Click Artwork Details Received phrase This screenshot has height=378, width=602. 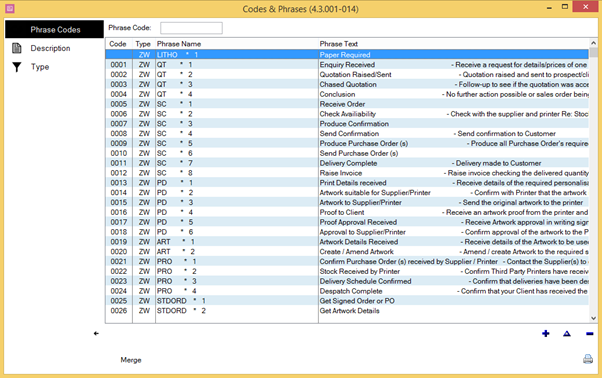(x=359, y=242)
